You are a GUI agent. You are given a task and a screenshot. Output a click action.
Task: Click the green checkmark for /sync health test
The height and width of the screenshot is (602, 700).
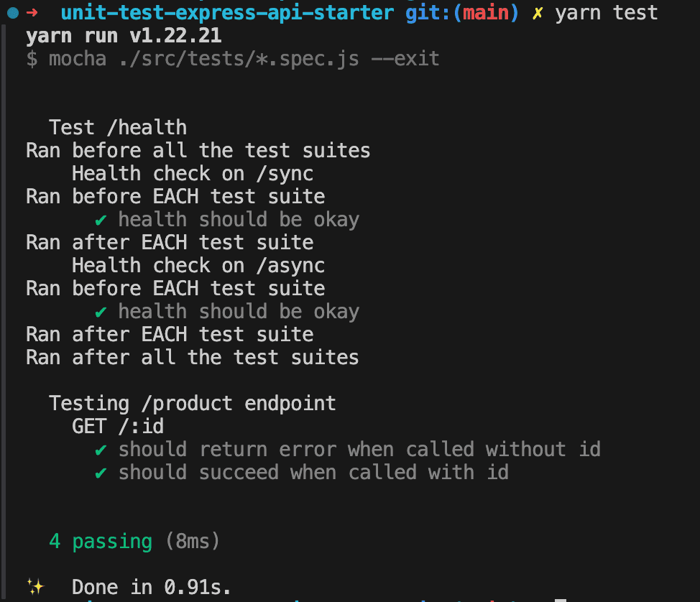tap(101, 220)
